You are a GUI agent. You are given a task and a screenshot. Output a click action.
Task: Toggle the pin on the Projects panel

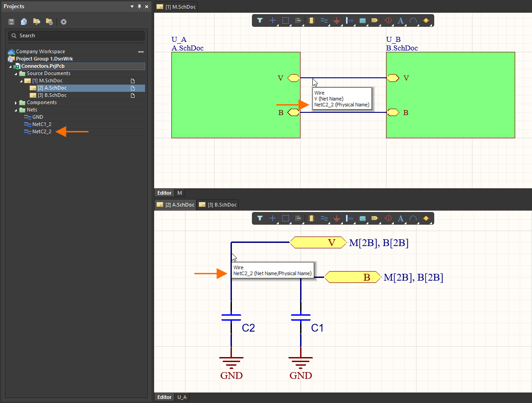click(139, 7)
